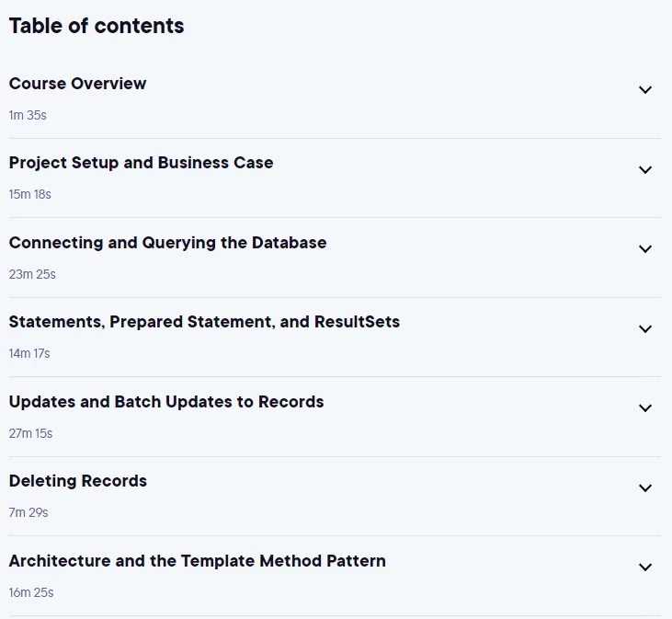This screenshot has width=672, height=619.
Task: Click the 23m 25s duration label
Action: (x=32, y=274)
